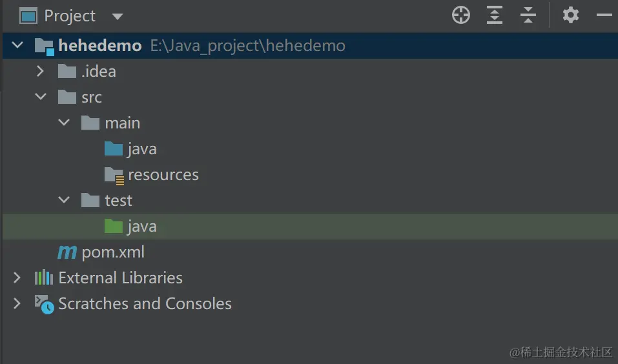
Task: Collapse the main folder
Action: click(x=64, y=123)
